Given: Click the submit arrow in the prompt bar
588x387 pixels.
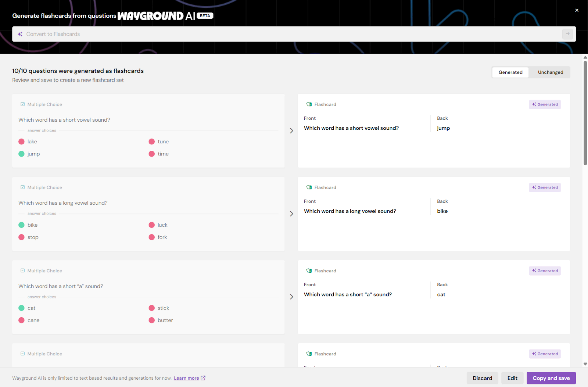Looking at the screenshot, I should pyautogui.click(x=567, y=34).
